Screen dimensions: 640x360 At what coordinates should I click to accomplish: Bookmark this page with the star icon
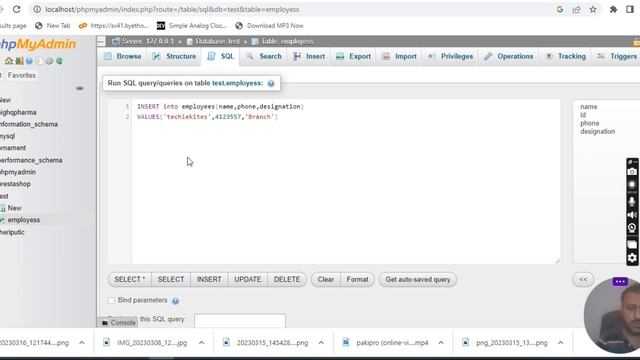click(x=593, y=9)
